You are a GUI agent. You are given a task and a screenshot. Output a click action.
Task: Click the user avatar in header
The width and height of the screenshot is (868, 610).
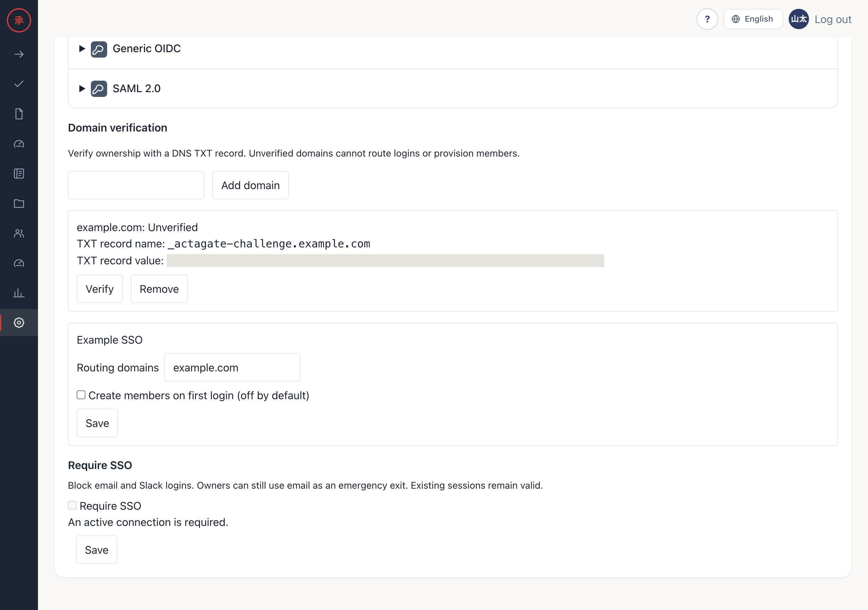click(798, 19)
